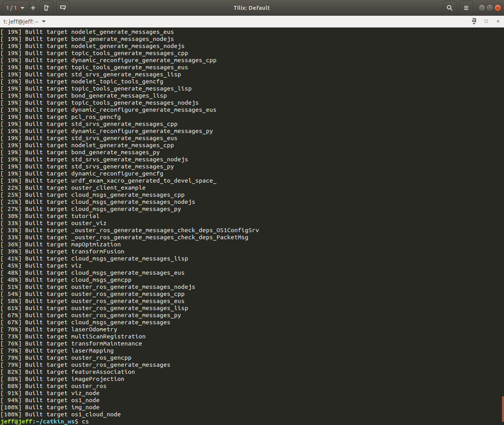
Task: Click 'Built target dynamic_reconfigure_gencfg' line
Action: pyautogui.click(x=82, y=174)
